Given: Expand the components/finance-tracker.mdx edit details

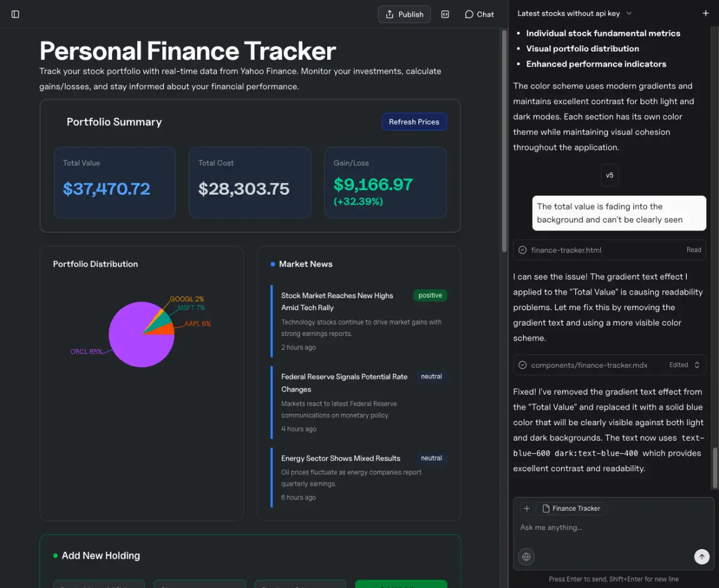Looking at the screenshot, I should point(697,365).
